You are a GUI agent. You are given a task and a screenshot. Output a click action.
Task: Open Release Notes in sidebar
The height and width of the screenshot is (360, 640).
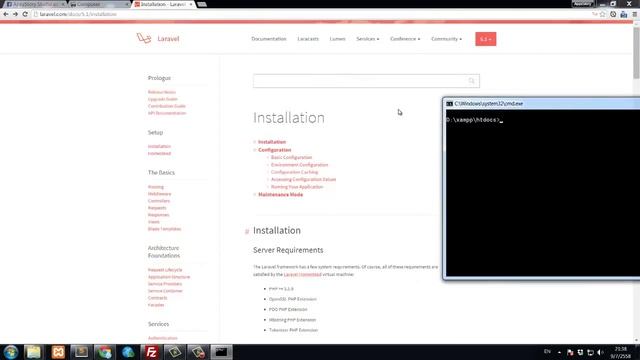(162, 92)
